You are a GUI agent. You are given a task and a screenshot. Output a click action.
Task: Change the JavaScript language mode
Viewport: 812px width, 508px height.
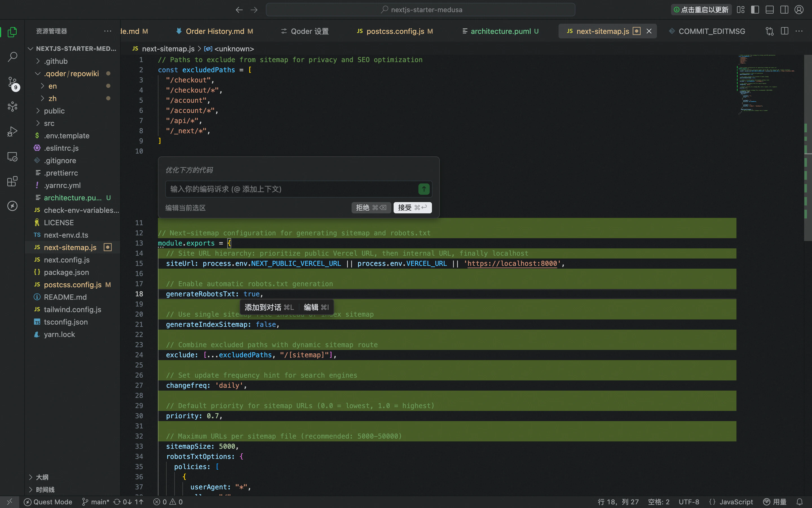point(731,502)
